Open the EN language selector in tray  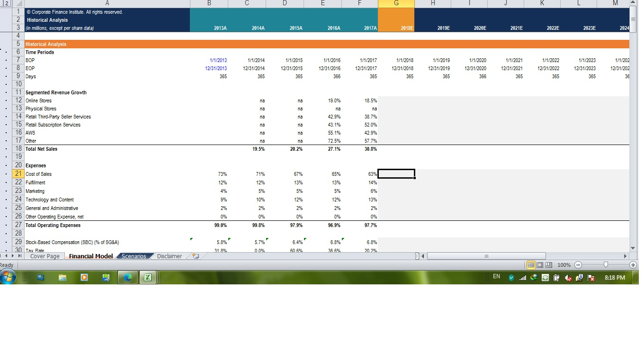(496, 277)
